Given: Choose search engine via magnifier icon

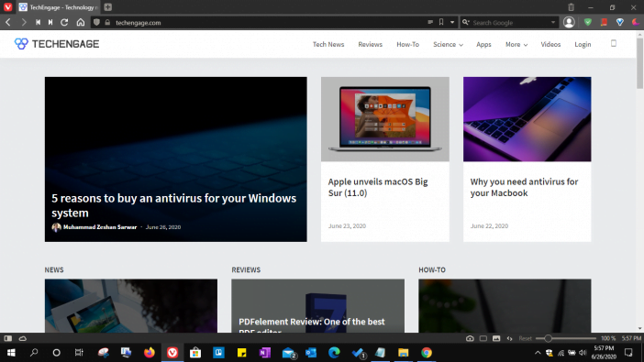Looking at the screenshot, I should pyautogui.click(x=466, y=23).
